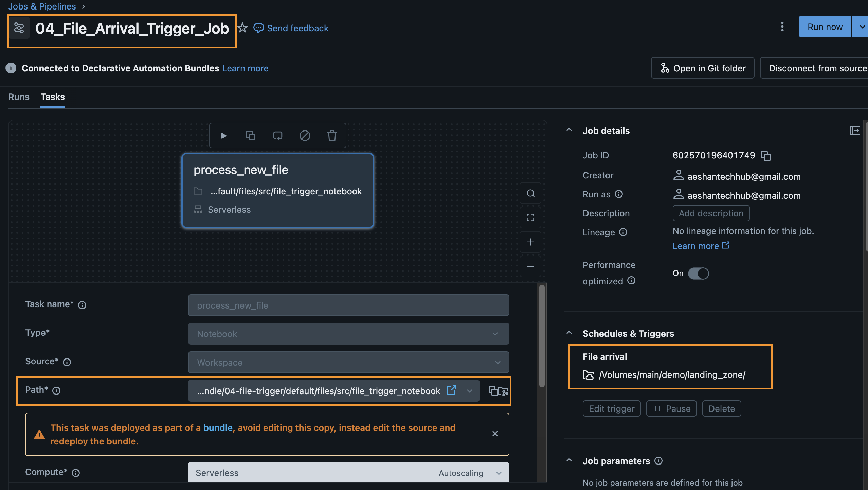Search the task graph with magnifier icon

point(530,193)
